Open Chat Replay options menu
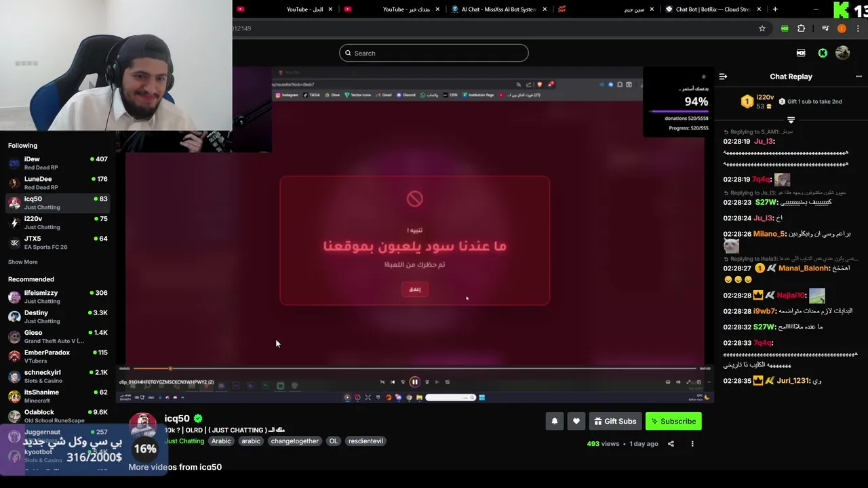 coord(859,77)
